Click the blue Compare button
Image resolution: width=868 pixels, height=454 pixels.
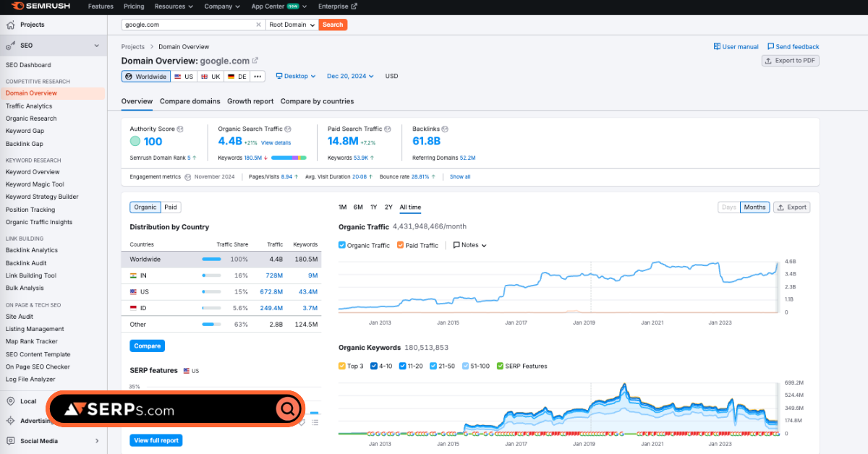tap(148, 346)
